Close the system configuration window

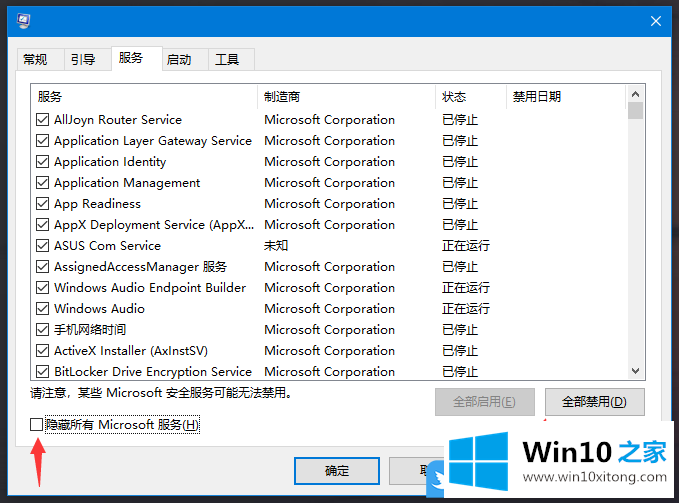click(656, 21)
